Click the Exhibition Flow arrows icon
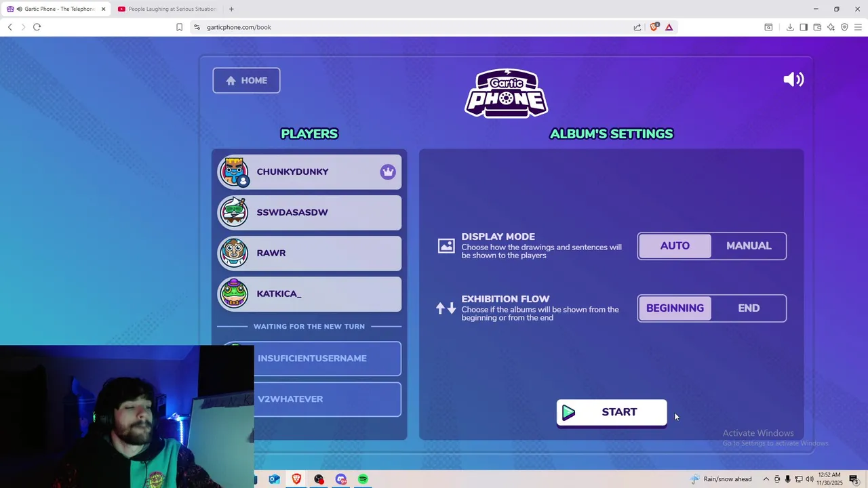 point(446,308)
